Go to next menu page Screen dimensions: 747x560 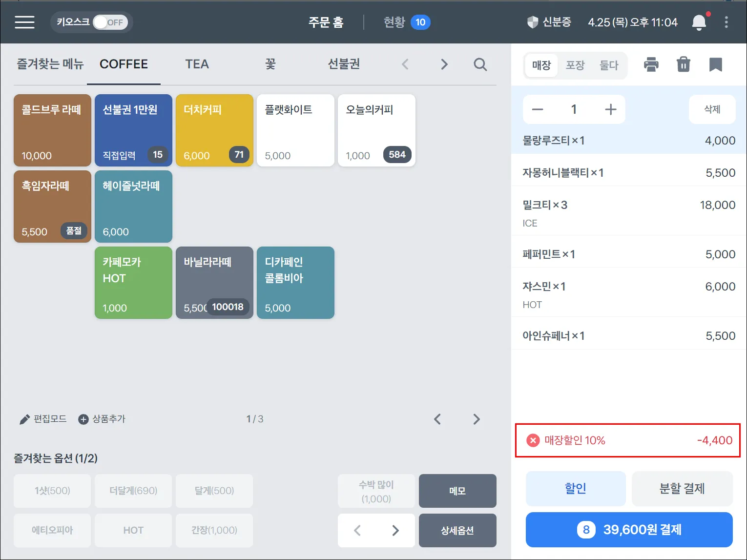click(477, 419)
